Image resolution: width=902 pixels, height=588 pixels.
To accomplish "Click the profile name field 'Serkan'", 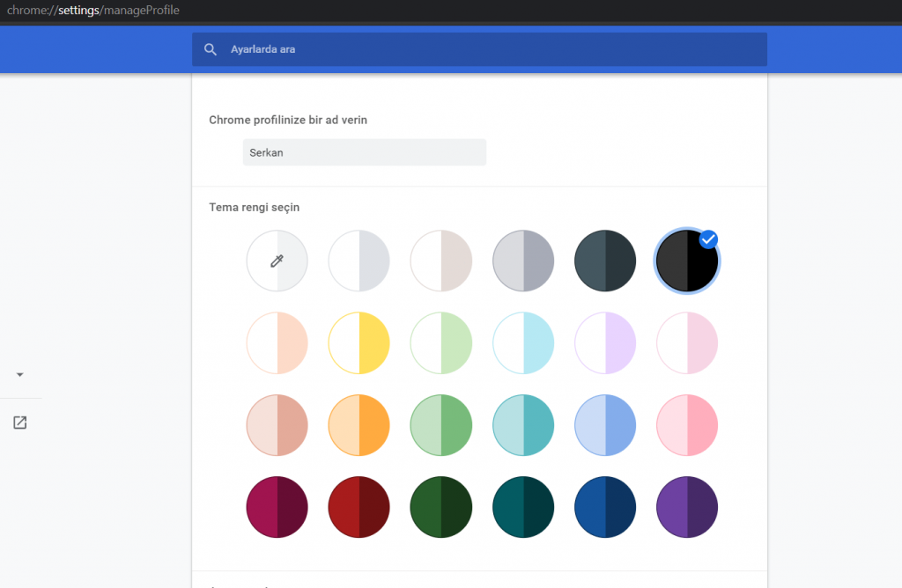I will (x=364, y=152).
